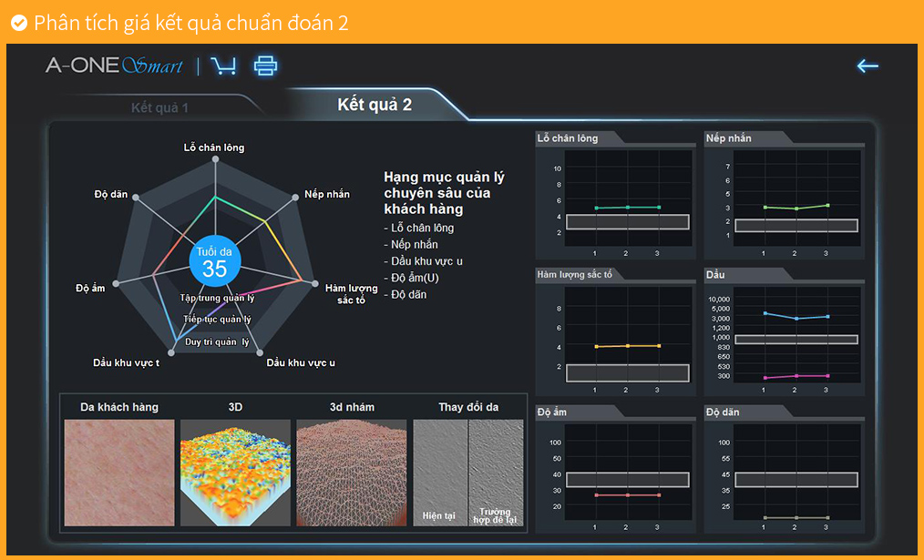Click the Thay đổi da column title
The width and height of the screenshot is (924, 560).
click(x=468, y=407)
